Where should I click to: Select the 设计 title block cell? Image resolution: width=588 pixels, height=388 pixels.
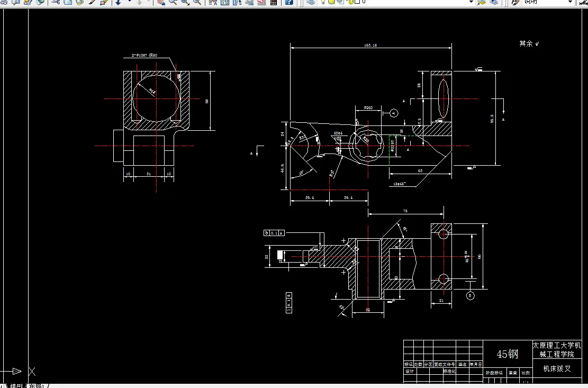tap(410, 372)
